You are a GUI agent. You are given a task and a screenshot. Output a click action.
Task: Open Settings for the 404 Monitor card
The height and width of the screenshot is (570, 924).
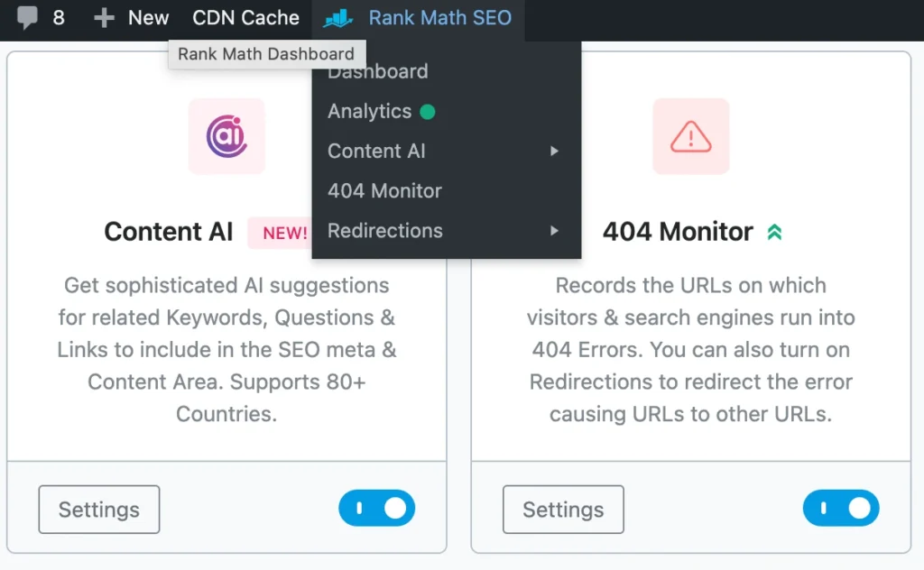coord(563,510)
